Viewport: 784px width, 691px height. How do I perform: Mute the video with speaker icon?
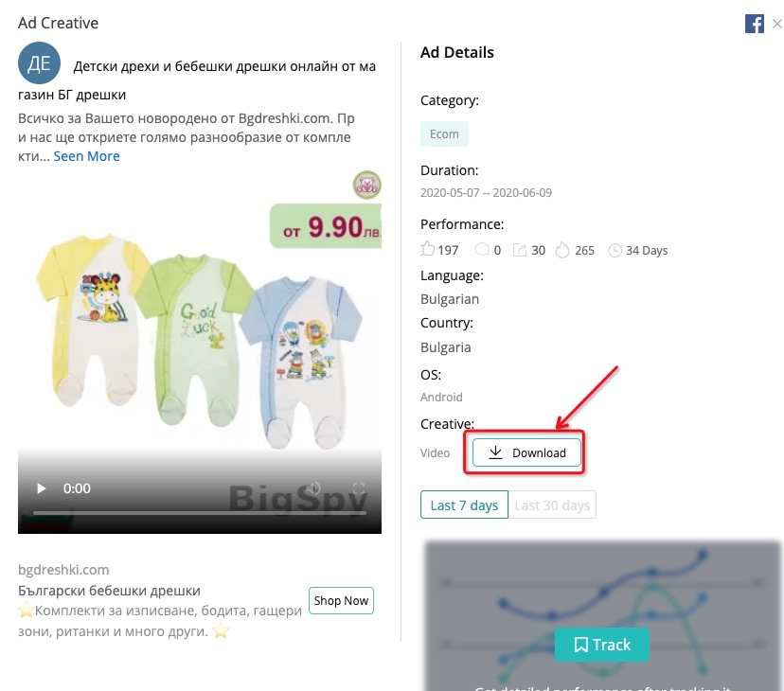(313, 488)
